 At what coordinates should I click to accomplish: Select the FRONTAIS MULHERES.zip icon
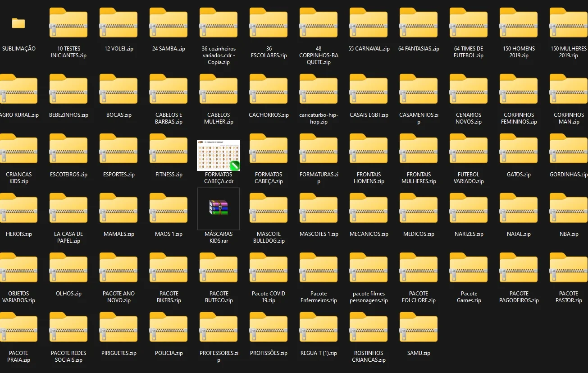tap(419, 148)
